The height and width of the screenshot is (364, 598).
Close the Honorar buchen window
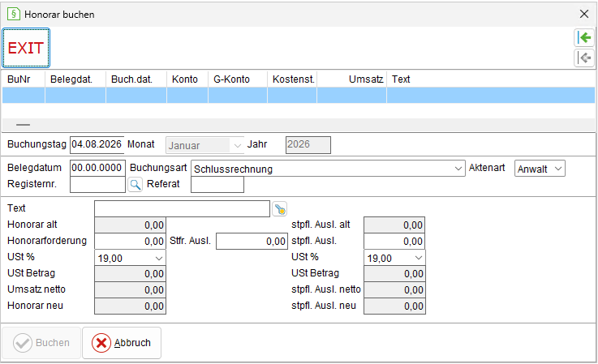(x=584, y=14)
